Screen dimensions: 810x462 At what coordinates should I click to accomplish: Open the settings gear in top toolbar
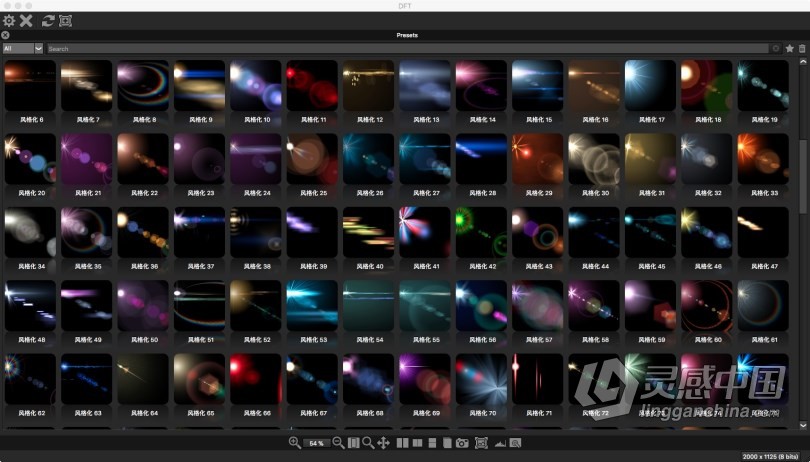point(9,21)
